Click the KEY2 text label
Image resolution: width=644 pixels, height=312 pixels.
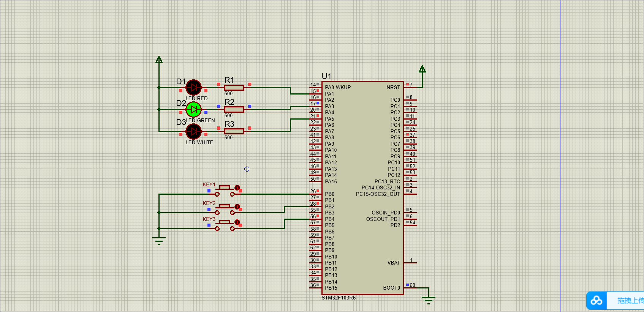pos(209,203)
